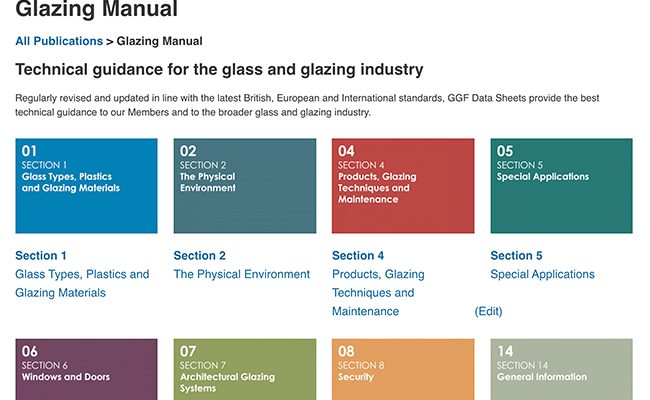
Task: Open Glass Types, Plastics and Glazing Materials link
Action: coord(82,284)
